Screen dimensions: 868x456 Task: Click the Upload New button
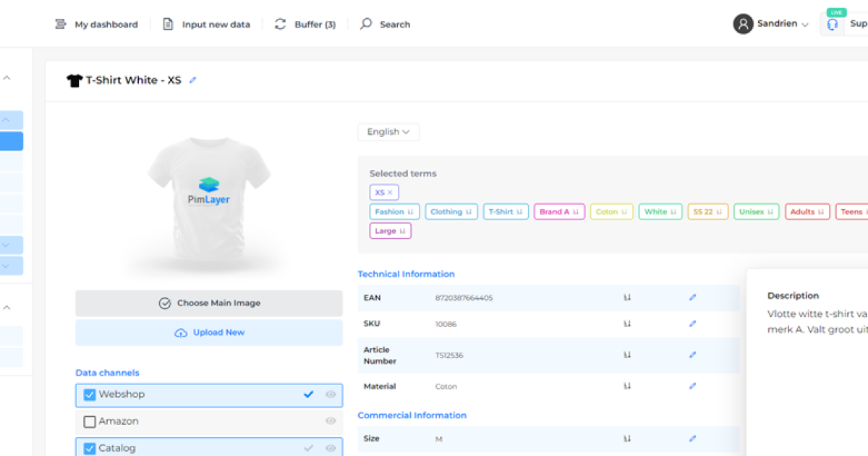(x=209, y=333)
